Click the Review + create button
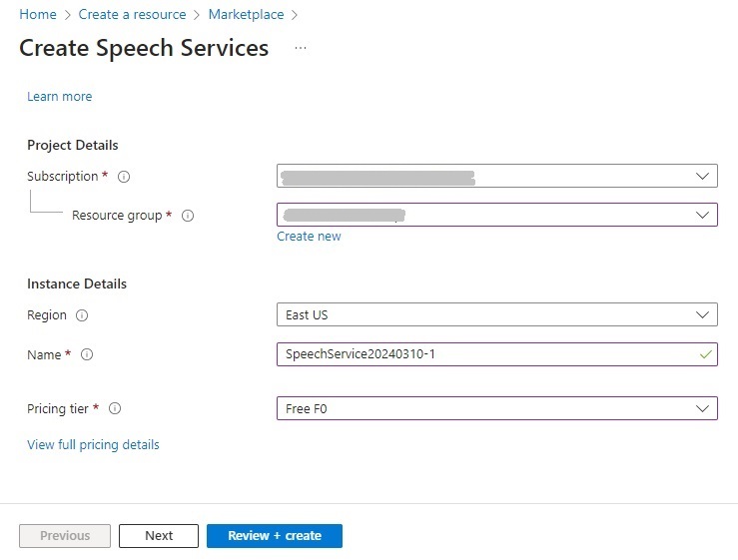The width and height of the screenshot is (738, 560). (274, 536)
